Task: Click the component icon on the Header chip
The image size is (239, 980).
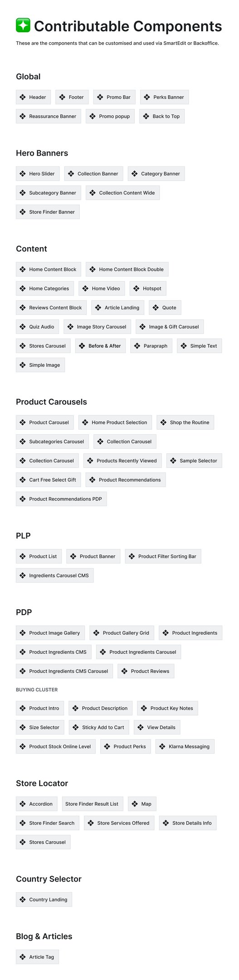Action: click(23, 97)
